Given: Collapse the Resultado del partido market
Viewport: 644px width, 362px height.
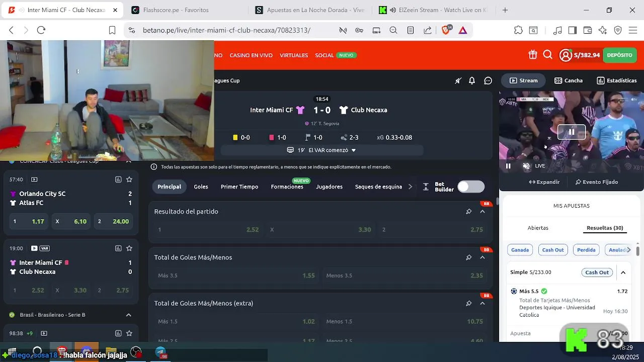Looking at the screenshot, I should click(x=482, y=212).
